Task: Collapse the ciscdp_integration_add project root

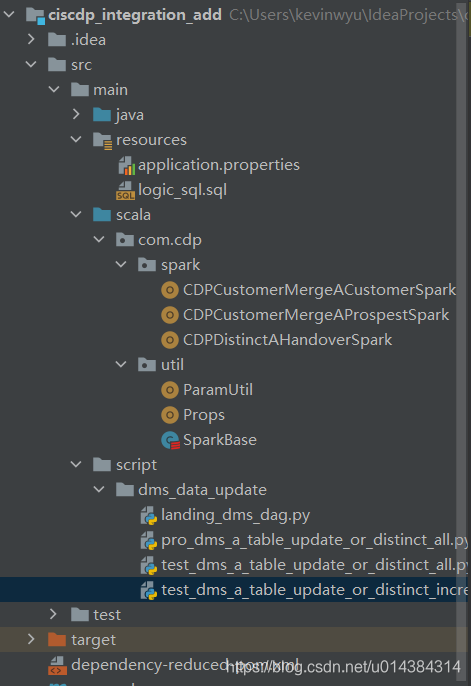Action: [9, 15]
